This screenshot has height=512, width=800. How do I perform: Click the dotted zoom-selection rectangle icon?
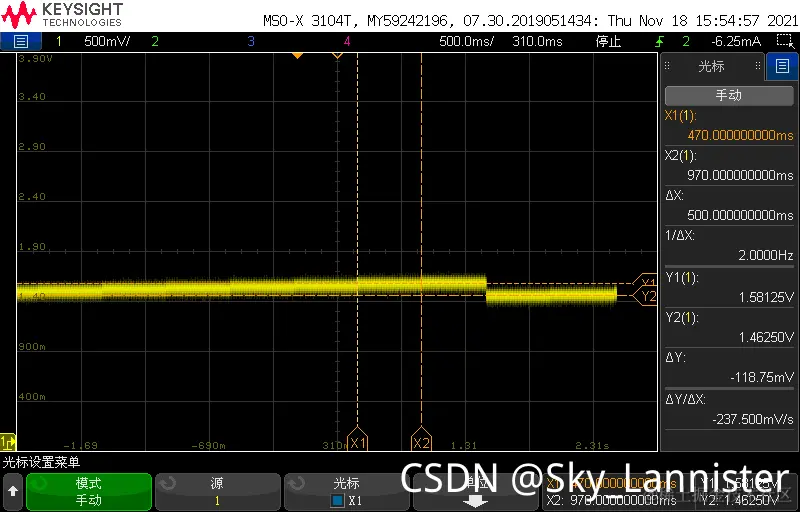click(x=784, y=41)
